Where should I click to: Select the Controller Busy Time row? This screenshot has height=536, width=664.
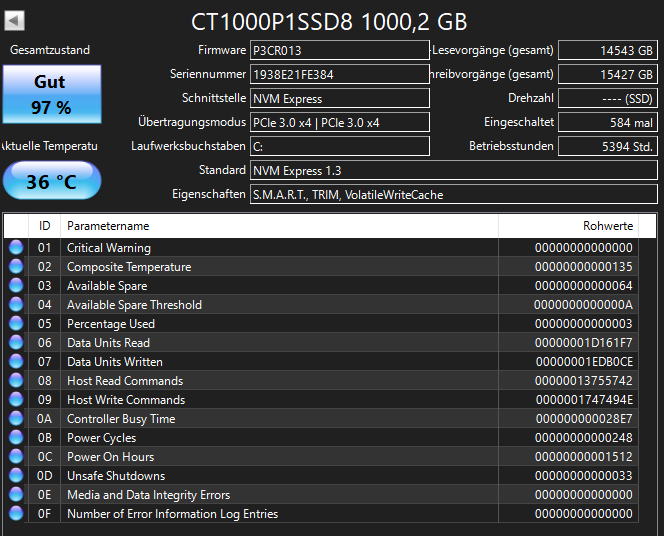[x=321, y=419]
